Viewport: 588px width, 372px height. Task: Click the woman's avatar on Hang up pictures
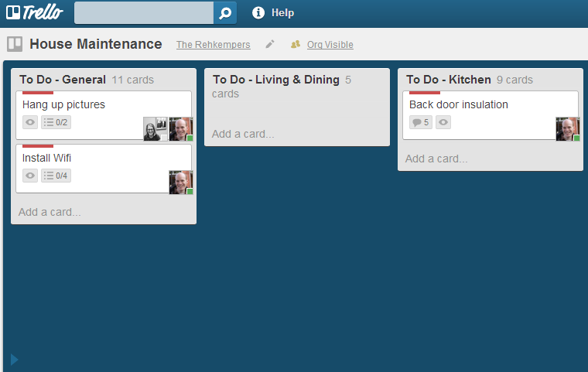tap(156, 128)
